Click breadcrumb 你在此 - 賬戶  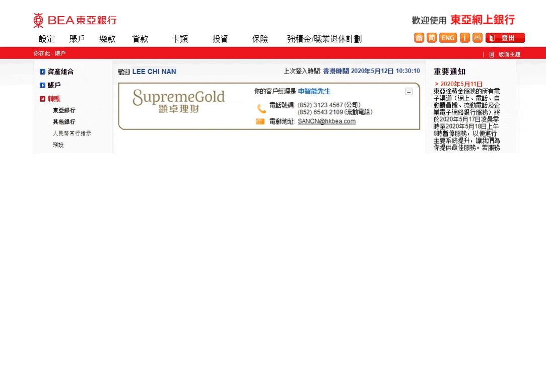pyautogui.click(x=49, y=53)
